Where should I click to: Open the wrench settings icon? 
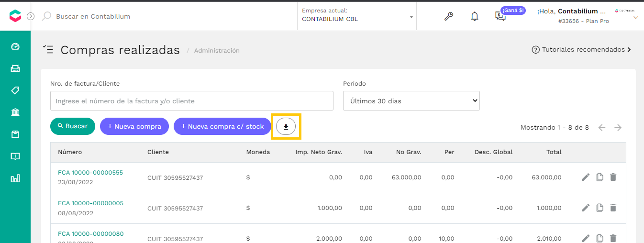pos(449,16)
